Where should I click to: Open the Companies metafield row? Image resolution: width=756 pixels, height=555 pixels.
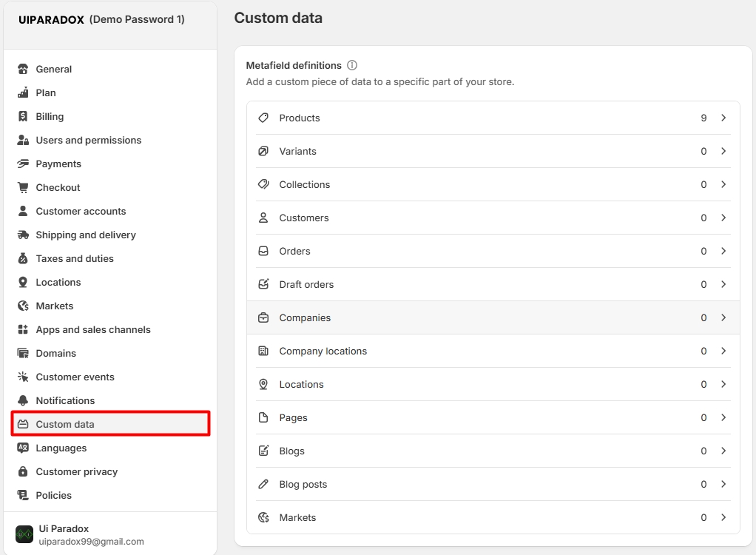(305, 317)
